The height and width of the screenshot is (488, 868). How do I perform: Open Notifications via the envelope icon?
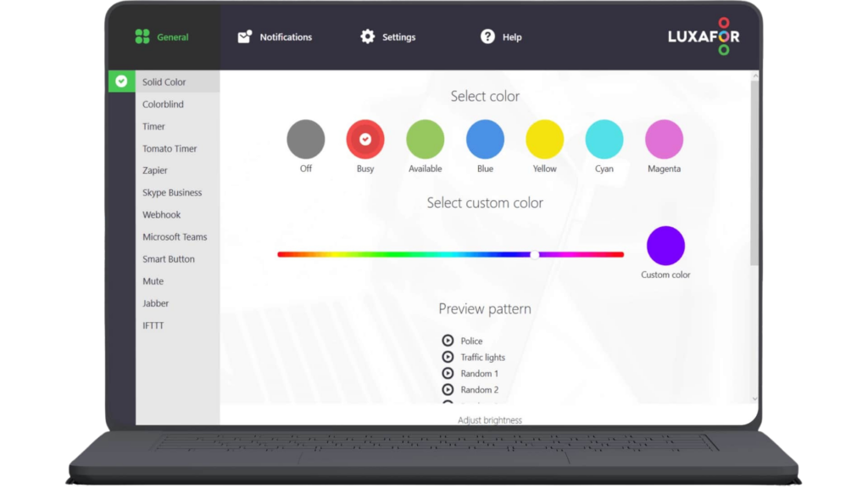click(x=245, y=36)
